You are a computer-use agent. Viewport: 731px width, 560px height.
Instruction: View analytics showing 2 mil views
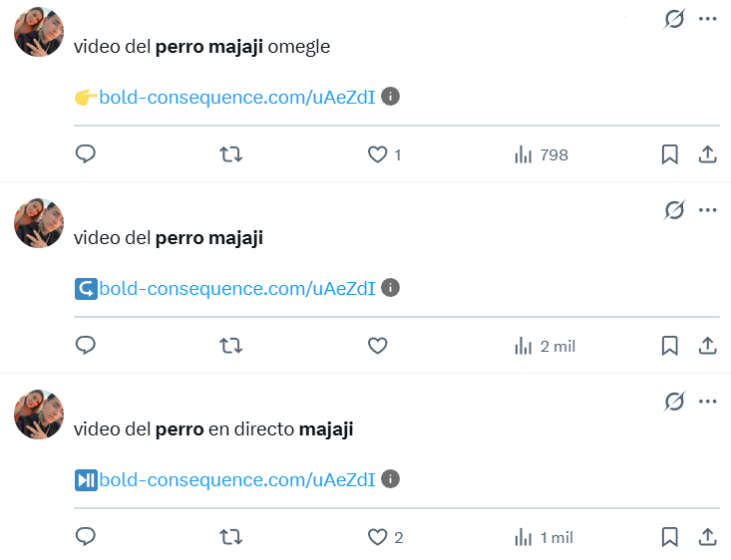[545, 346]
